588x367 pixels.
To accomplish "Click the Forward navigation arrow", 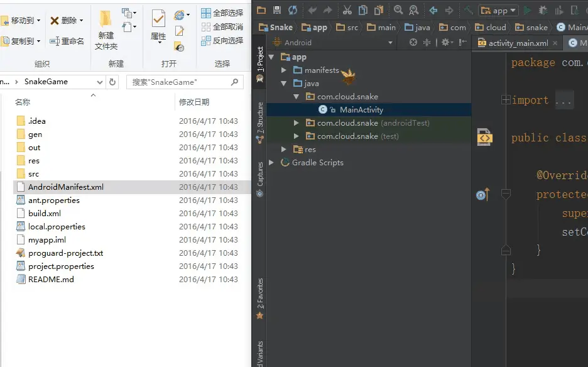I will coord(449,10).
